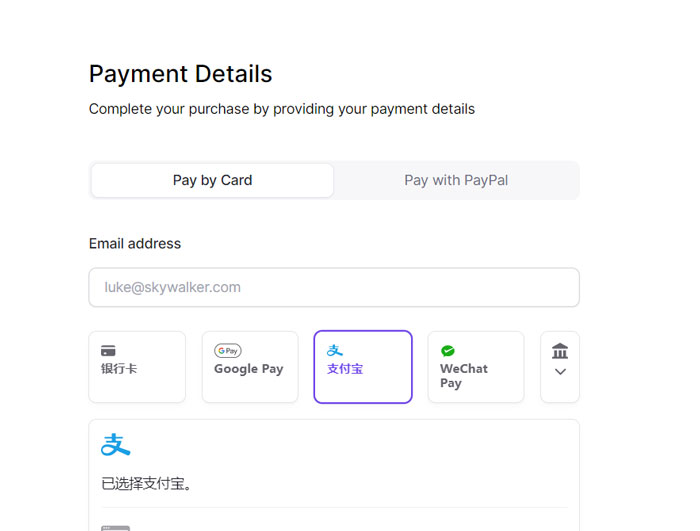700x531 pixels.
Task: Click the 已选择支付宝 confirmation text
Action: tap(146, 484)
